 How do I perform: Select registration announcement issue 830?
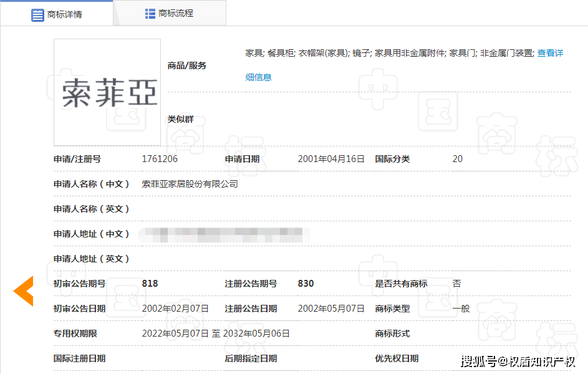pyautogui.click(x=306, y=284)
